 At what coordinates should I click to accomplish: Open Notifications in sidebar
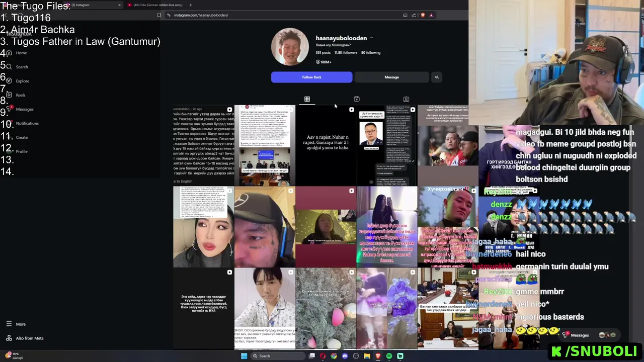click(x=22, y=123)
